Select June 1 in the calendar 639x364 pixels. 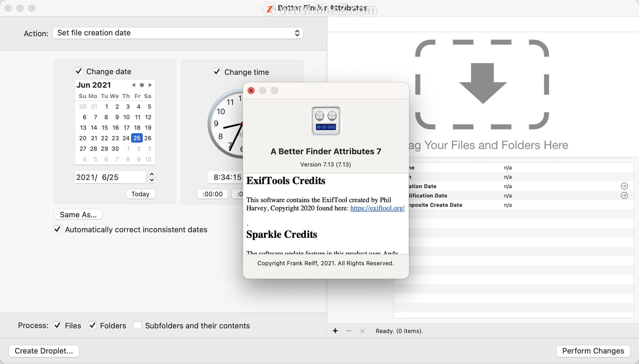[106, 107]
